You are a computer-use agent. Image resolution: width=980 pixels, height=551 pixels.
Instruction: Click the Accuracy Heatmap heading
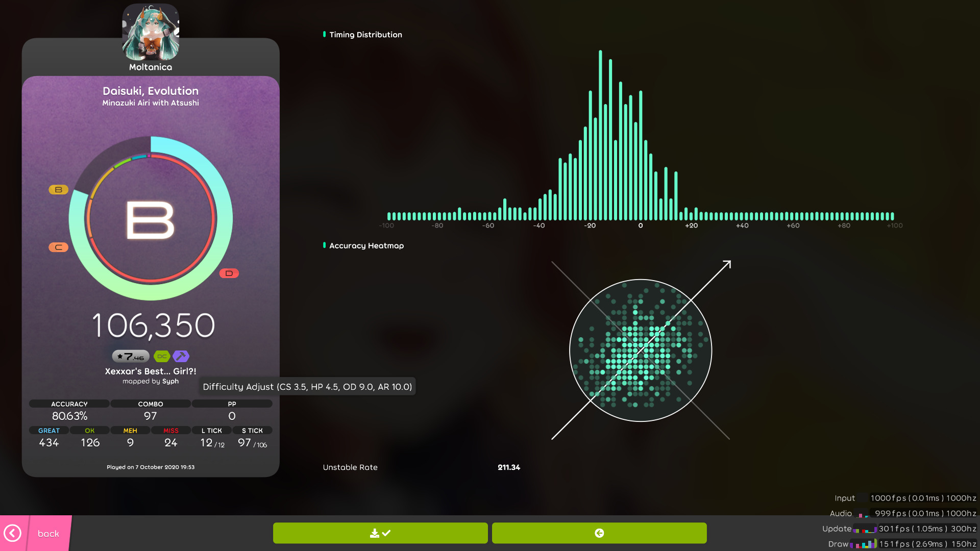[366, 245]
